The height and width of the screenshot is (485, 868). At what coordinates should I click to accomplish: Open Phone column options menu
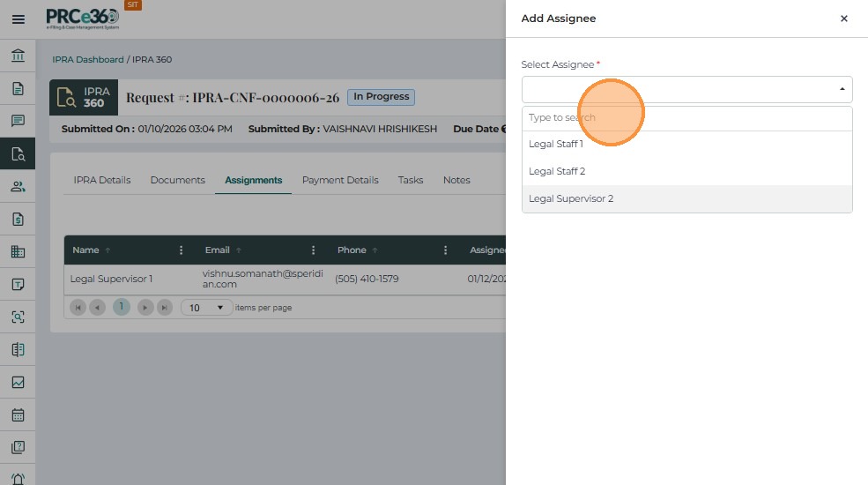coord(446,250)
